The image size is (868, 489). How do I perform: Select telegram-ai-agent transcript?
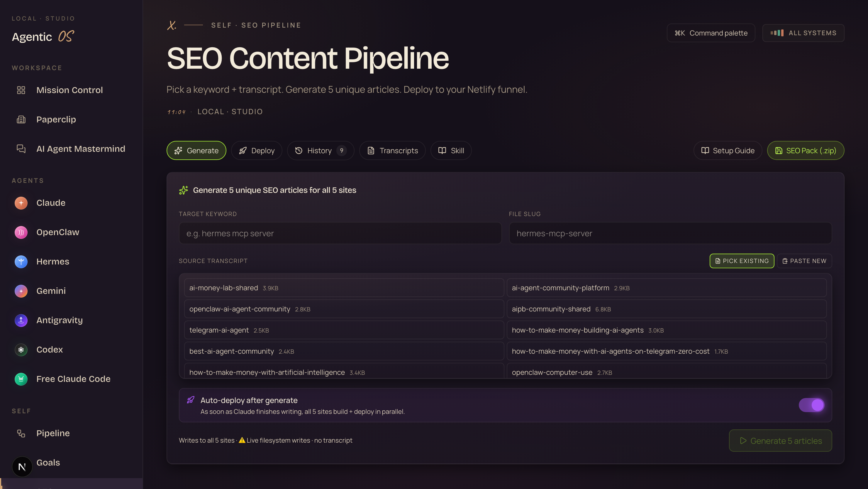point(344,330)
